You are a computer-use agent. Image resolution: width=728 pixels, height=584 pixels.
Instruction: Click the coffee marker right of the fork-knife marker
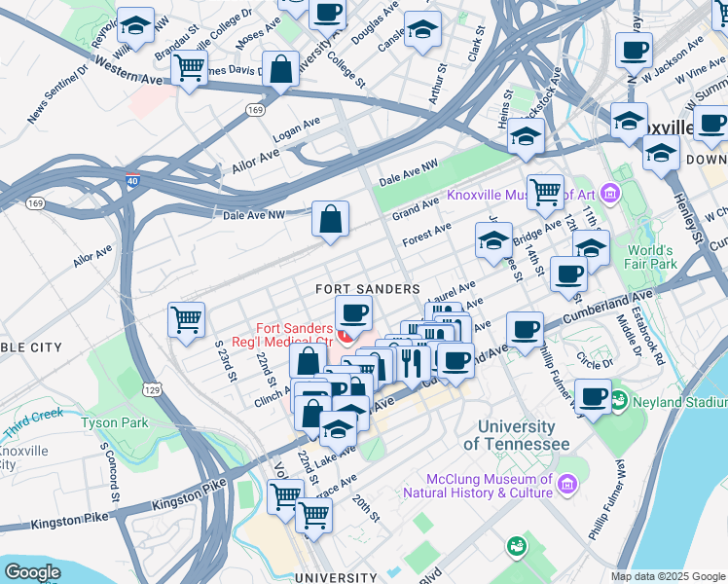[455, 362]
